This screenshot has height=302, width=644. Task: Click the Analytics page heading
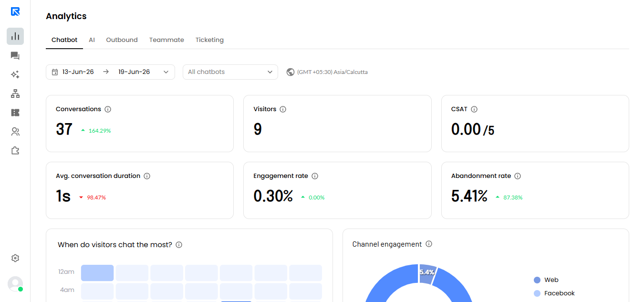66,16
